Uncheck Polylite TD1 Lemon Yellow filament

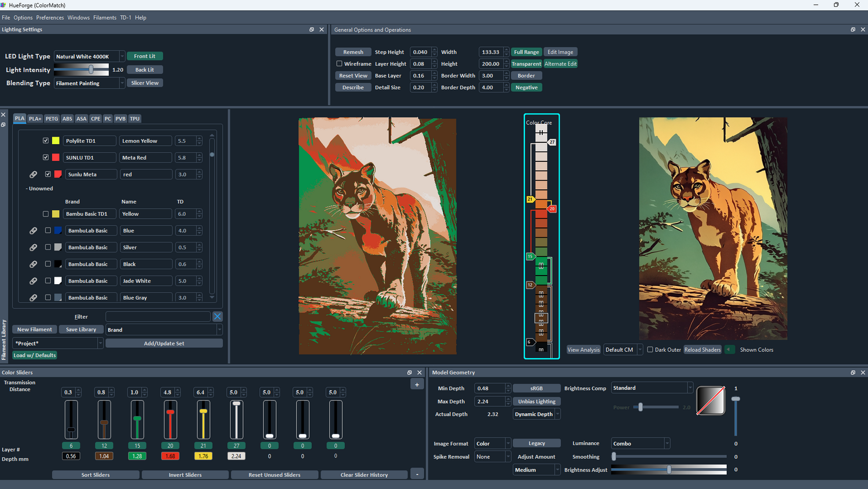pyautogui.click(x=46, y=141)
